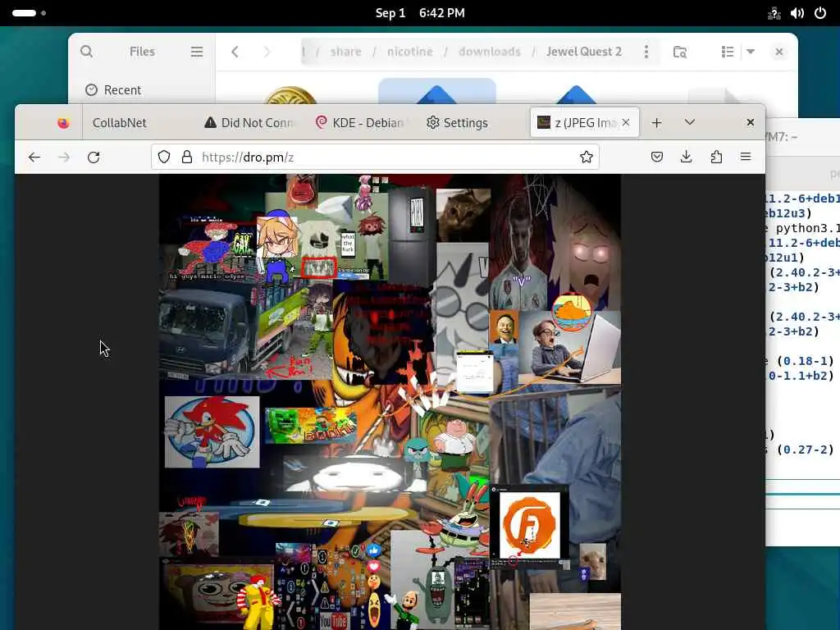Open Firefox extensions menu
The height and width of the screenshot is (630, 840).
click(716, 157)
